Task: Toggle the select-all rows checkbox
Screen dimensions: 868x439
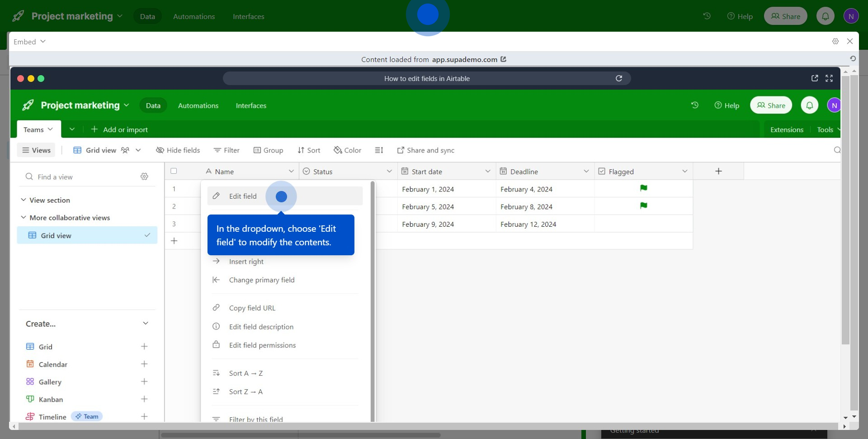Action: pos(174,171)
